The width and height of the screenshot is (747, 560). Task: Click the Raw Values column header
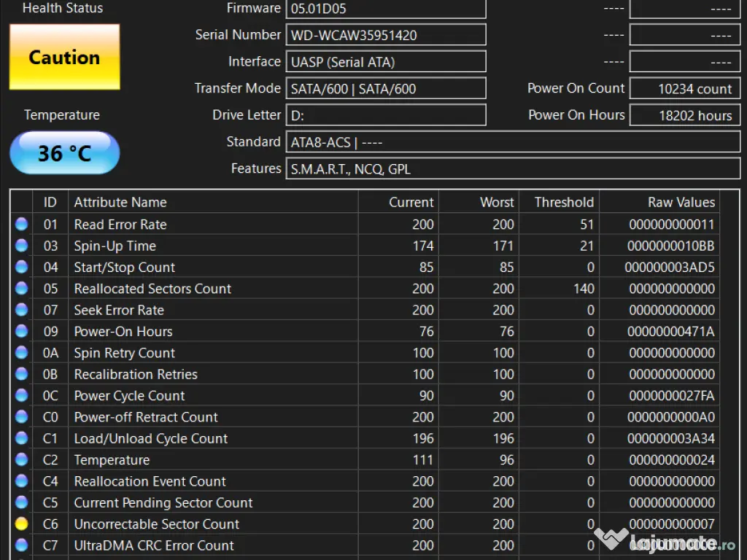(681, 203)
